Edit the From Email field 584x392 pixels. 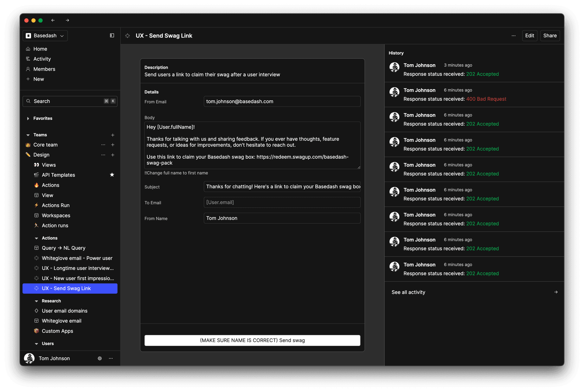pyautogui.click(x=282, y=102)
